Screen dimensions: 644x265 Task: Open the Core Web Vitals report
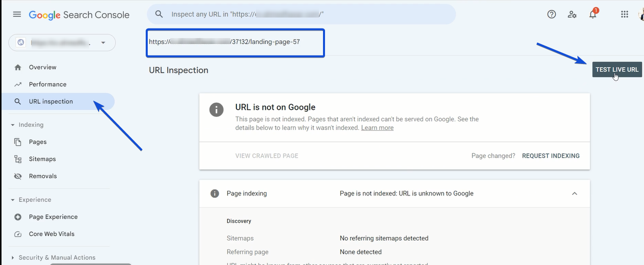[x=52, y=234]
